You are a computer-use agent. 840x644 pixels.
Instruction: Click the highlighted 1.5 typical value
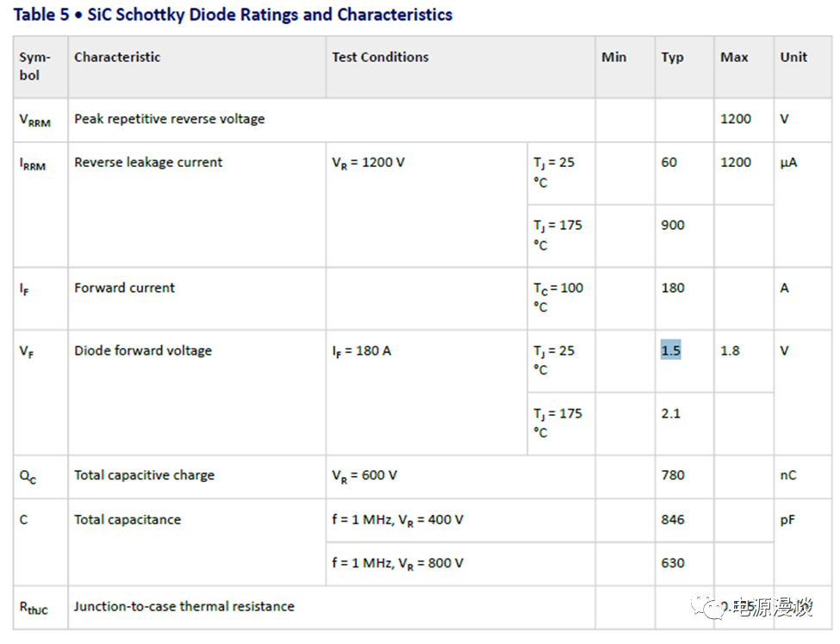point(670,350)
